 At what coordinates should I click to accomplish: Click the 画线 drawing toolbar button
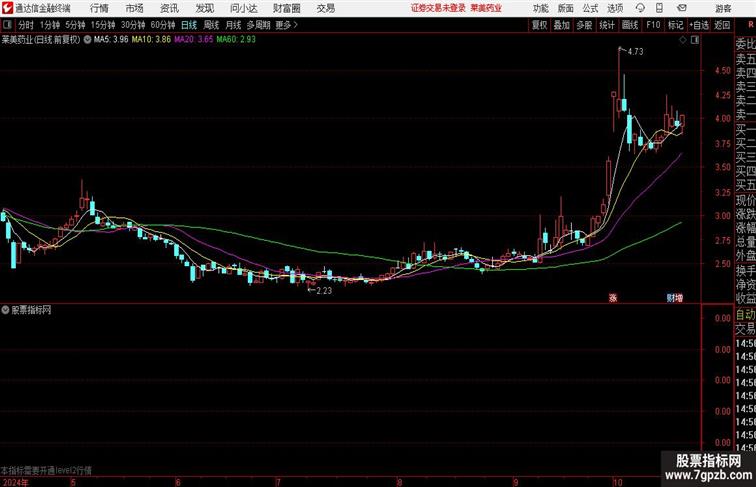630,25
